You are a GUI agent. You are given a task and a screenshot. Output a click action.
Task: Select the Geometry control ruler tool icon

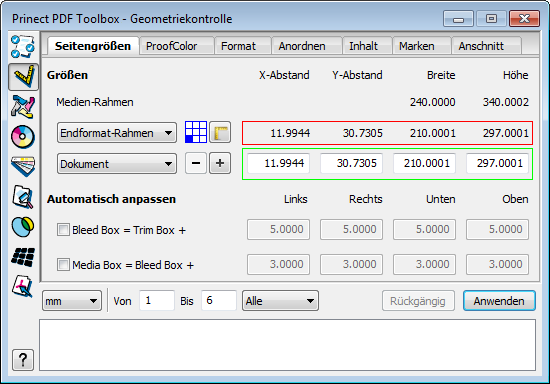click(24, 76)
